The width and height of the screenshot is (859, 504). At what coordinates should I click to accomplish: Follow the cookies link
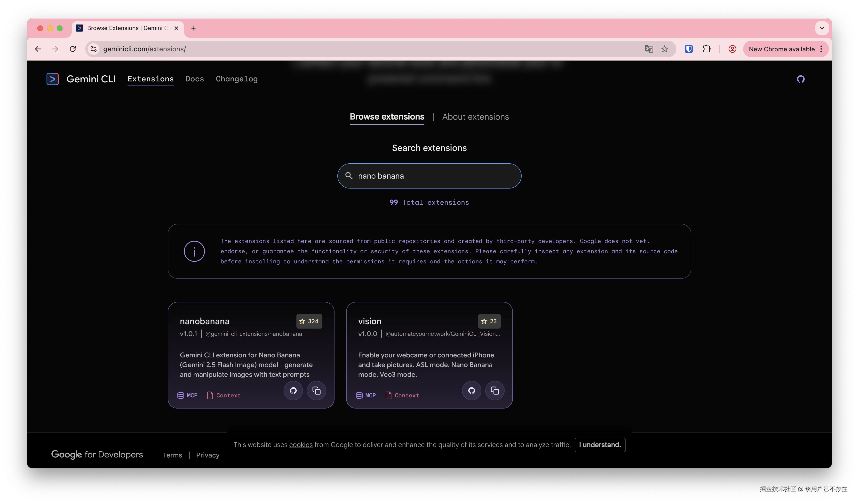pyautogui.click(x=301, y=445)
